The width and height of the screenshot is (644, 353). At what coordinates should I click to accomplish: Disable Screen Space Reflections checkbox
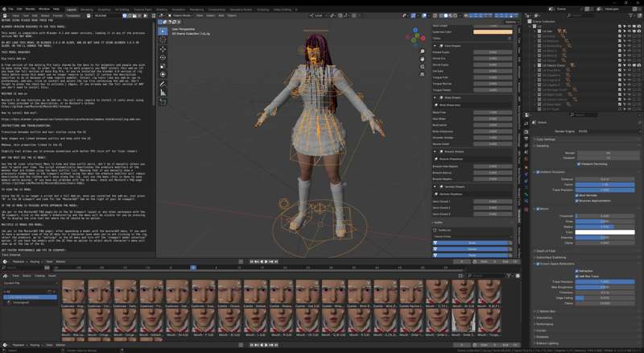pyautogui.click(x=538, y=264)
